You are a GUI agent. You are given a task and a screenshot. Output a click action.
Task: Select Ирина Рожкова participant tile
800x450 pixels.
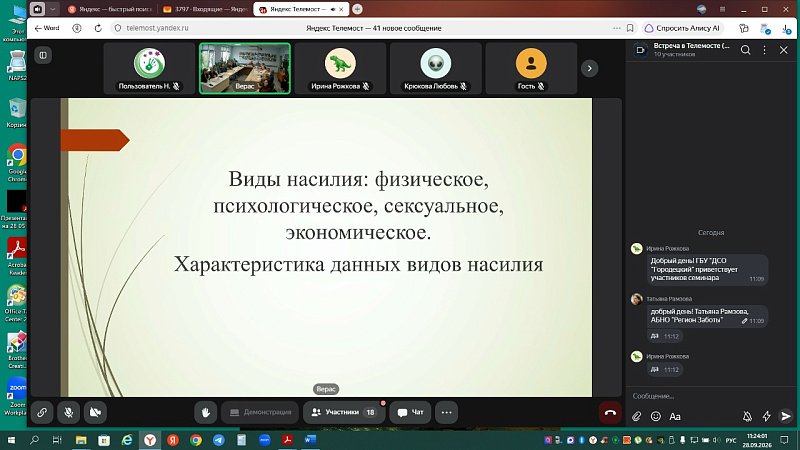tap(340, 68)
